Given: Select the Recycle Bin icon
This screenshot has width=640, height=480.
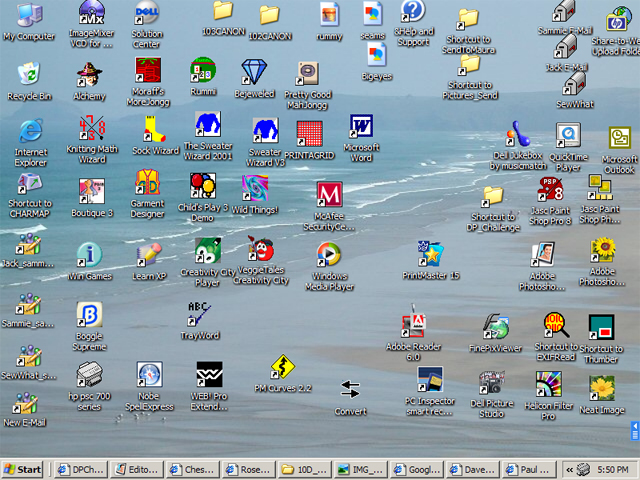Looking at the screenshot, I should point(29,74).
